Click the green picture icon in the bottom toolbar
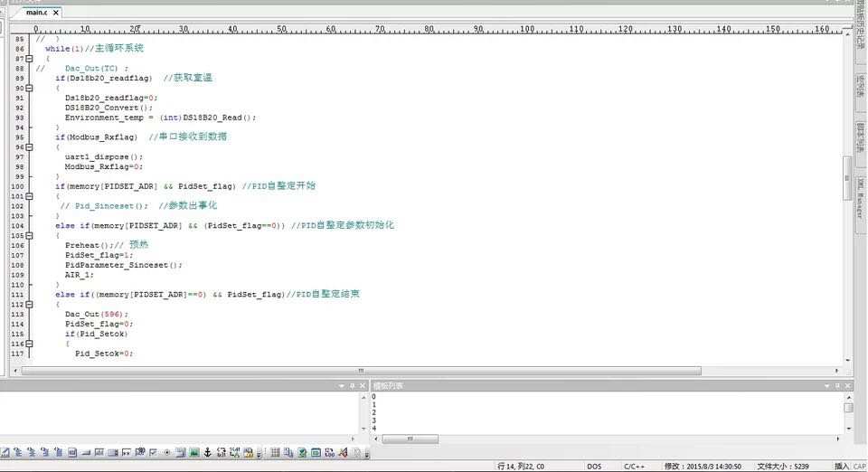This screenshot has width=868, height=472. (193, 452)
